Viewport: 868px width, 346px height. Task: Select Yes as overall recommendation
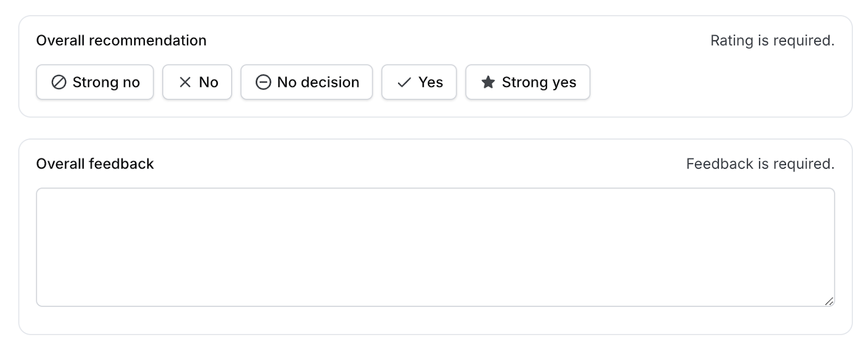pyautogui.click(x=419, y=82)
